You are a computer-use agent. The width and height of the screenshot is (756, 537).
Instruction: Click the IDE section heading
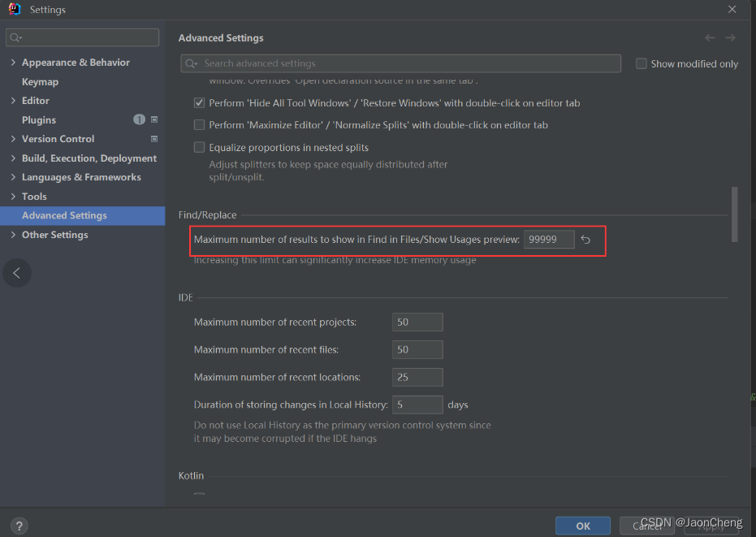(x=186, y=297)
